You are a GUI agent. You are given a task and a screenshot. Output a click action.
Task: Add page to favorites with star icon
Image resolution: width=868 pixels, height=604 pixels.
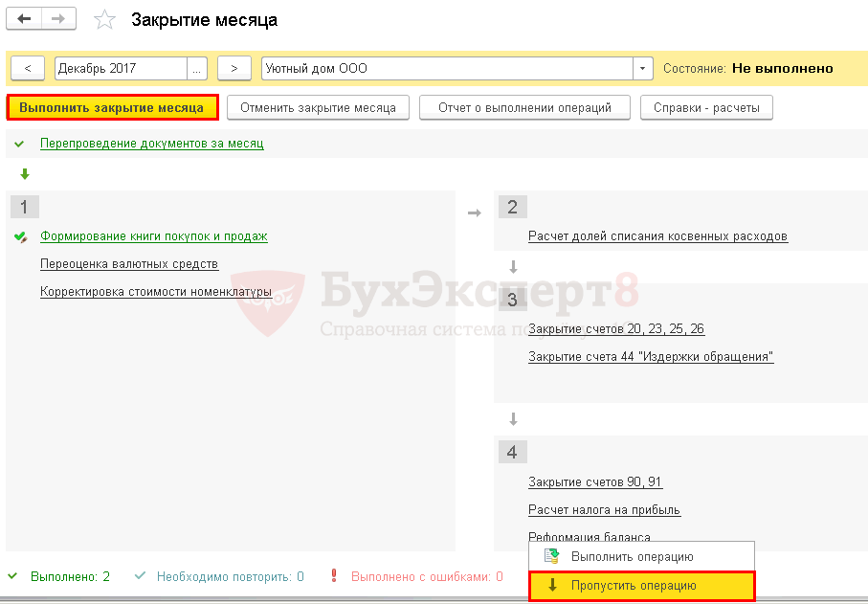105,20
